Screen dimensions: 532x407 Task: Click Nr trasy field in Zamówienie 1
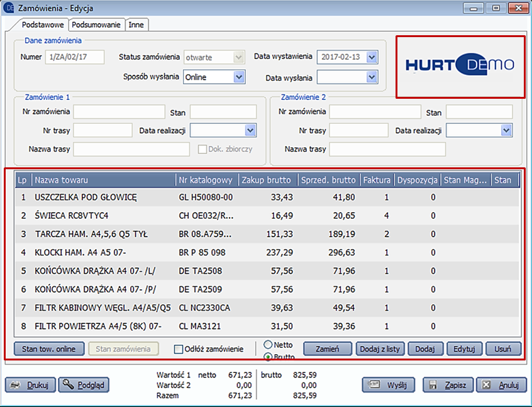tap(103, 130)
